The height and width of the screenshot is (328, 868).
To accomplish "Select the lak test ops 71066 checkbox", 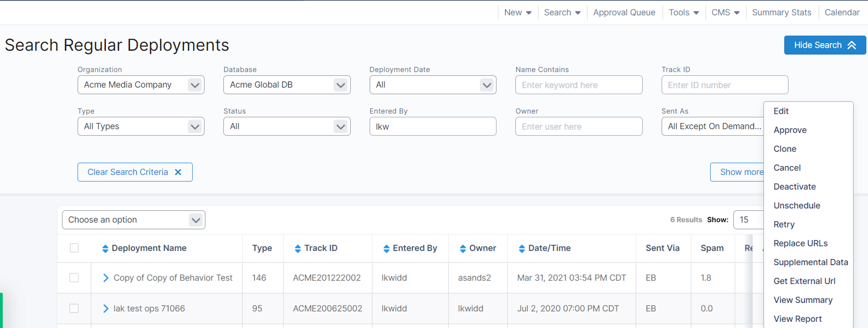I will coord(74,308).
